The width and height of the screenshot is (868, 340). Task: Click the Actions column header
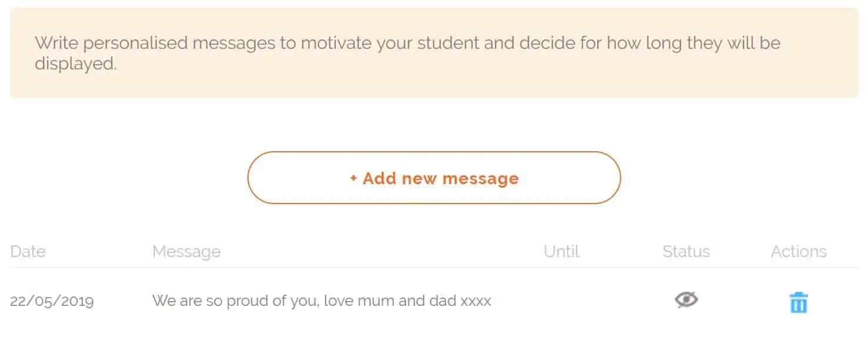[799, 251]
